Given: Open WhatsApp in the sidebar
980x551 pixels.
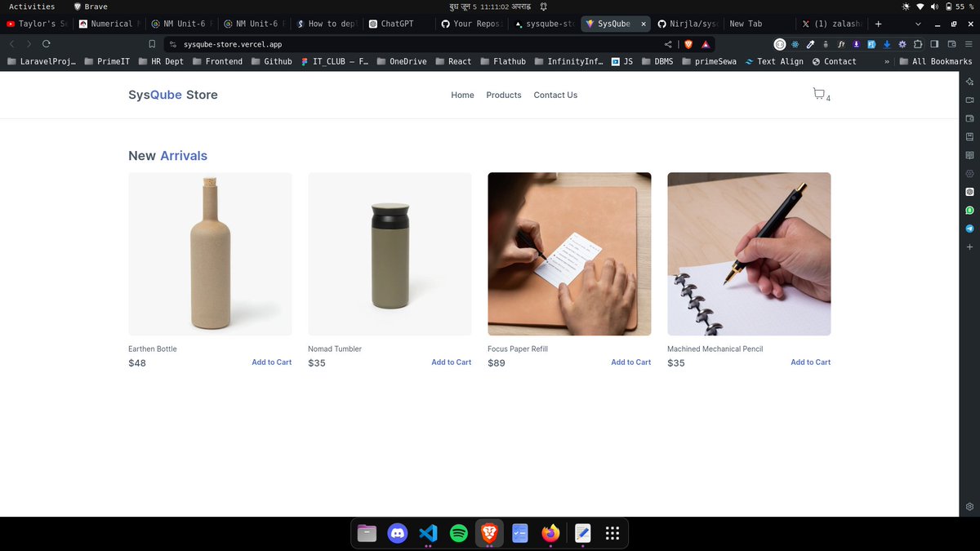Looking at the screenshot, I should tap(969, 211).
